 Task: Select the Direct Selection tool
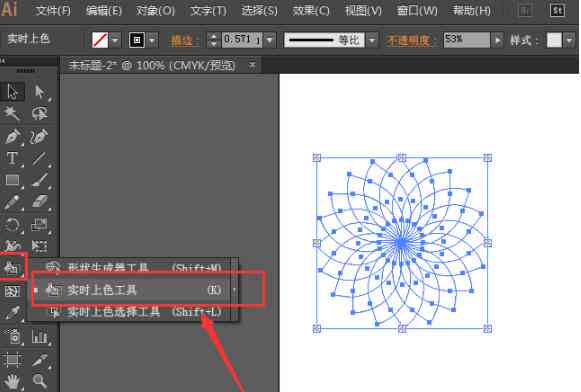tap(40, 92)
